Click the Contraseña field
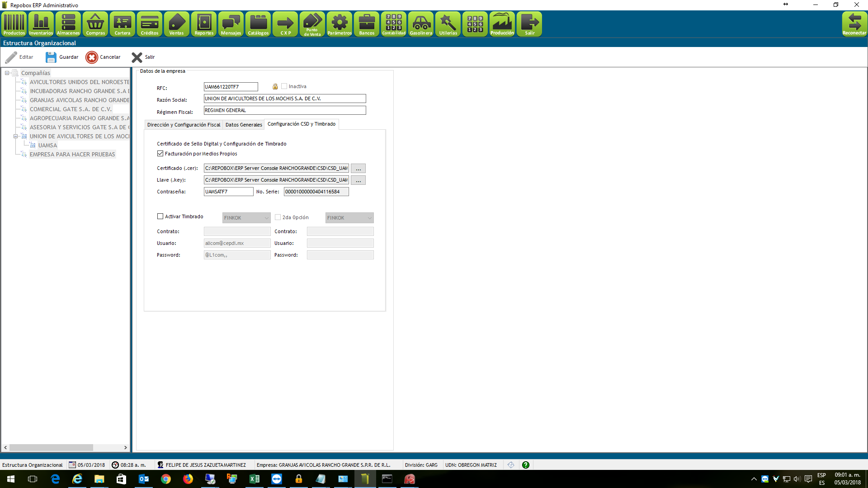 coord(228,192)
